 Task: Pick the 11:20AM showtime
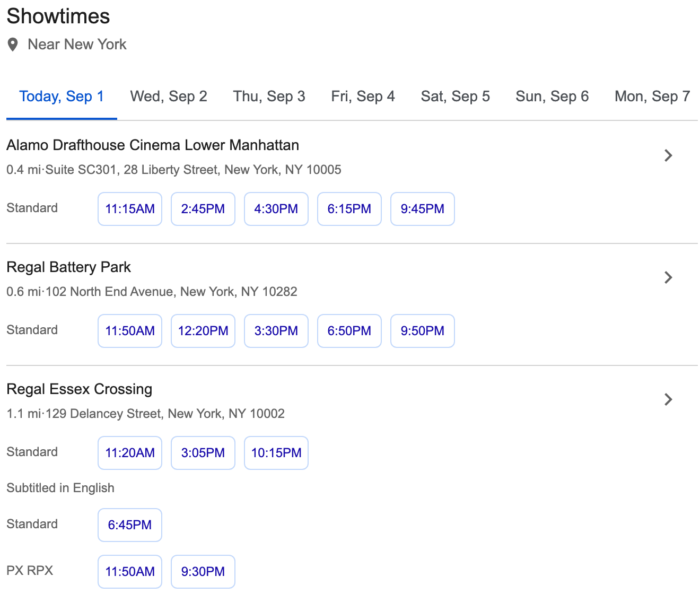pyautogui.click(x=130, y=453)
